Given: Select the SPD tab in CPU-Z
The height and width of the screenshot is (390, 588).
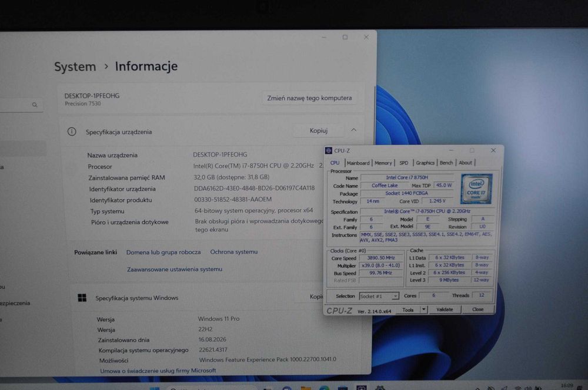Looking at the screenshot, I should pyautogui.click(x=404, y=163).
